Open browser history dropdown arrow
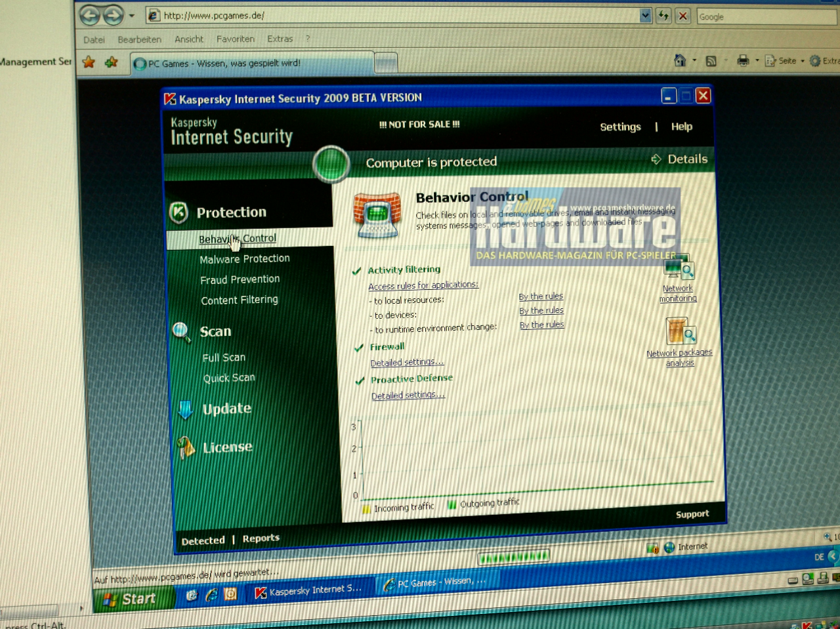840x629 pixels. click(132, 16)
